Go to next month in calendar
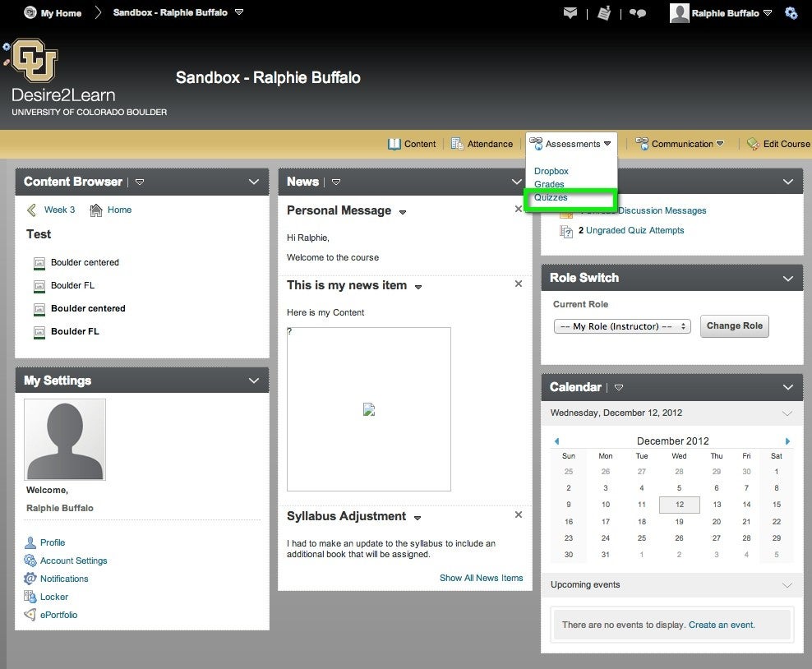Image resolution: width=812 pixels, height=669 pixels. pos(787,441)
